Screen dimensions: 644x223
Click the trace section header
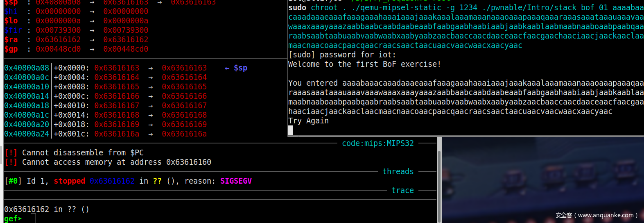coord(402,191)
